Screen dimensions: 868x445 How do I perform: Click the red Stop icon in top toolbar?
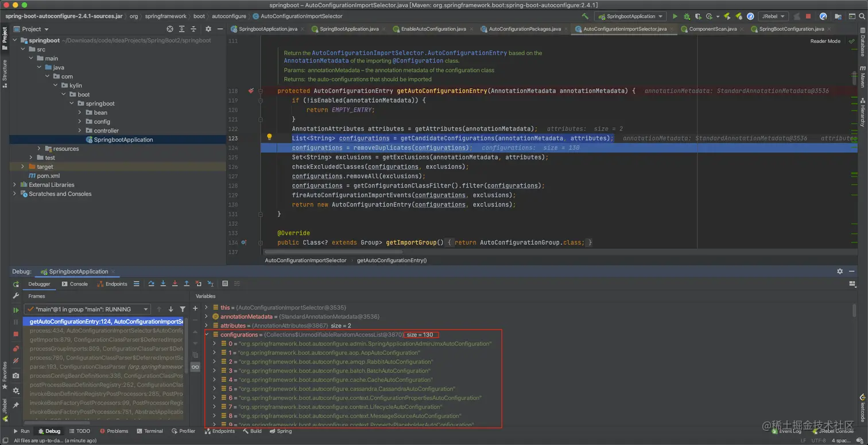pos(808,17)
